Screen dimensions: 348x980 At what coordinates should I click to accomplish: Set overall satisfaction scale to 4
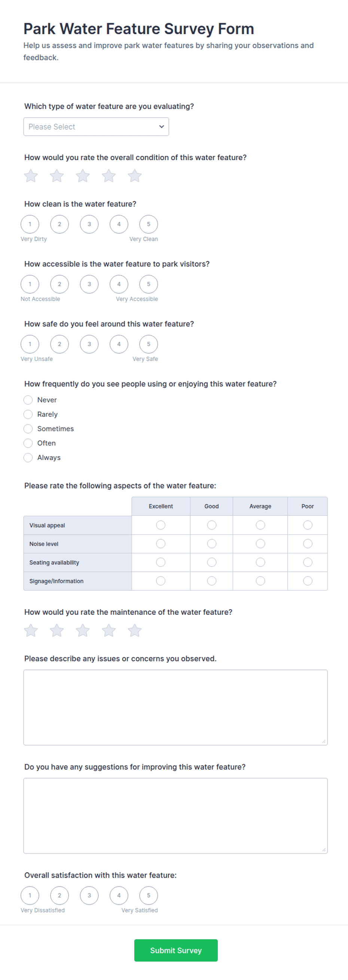pyautogui.click(x=119, y=895)
